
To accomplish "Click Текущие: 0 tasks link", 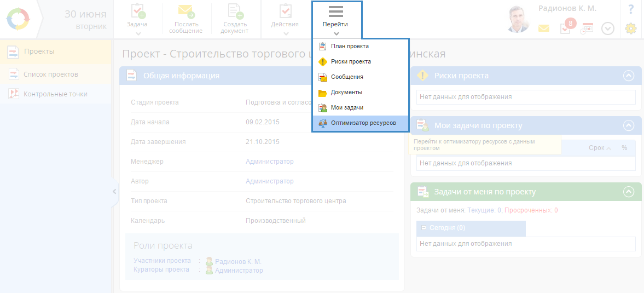I will pos(485,210).
